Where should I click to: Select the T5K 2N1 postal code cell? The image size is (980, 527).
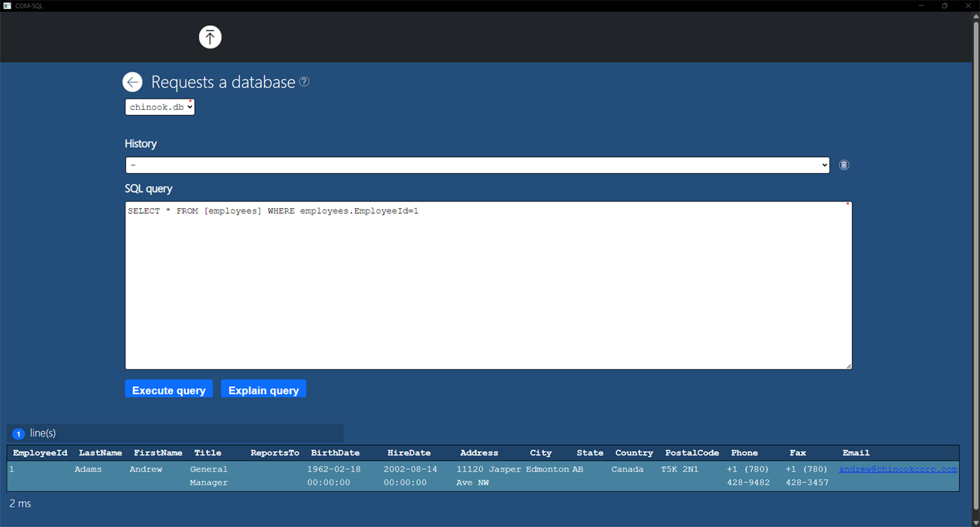click(679, 469)
